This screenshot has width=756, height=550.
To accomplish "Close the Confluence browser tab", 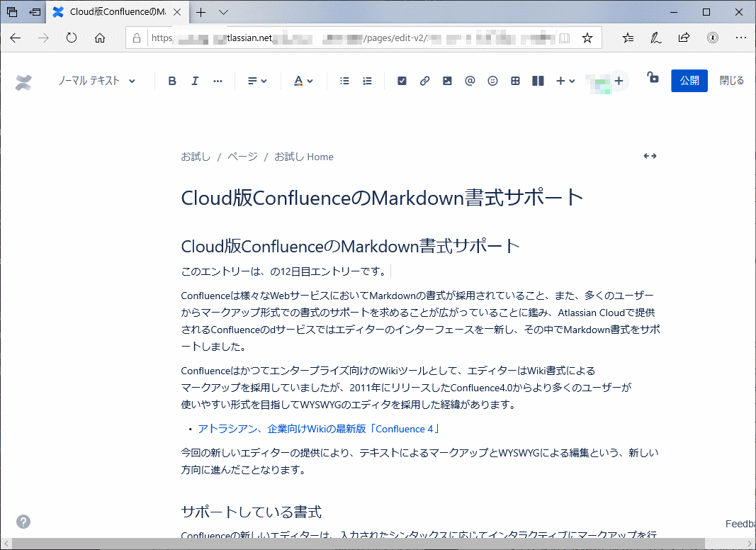I will point(177,12).
